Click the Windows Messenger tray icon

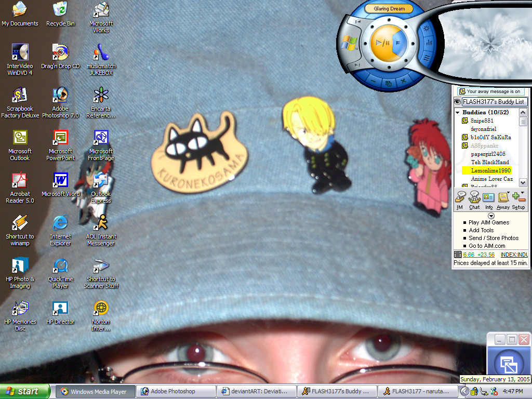[494, 391]
